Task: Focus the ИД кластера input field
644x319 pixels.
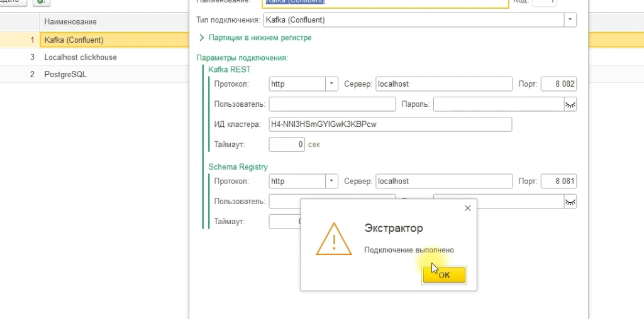Action: [390, 124]
